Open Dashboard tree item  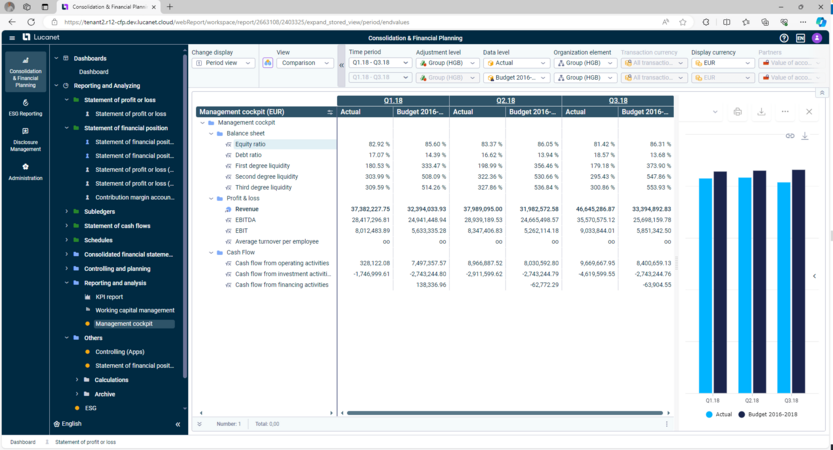tap(94, 72)
